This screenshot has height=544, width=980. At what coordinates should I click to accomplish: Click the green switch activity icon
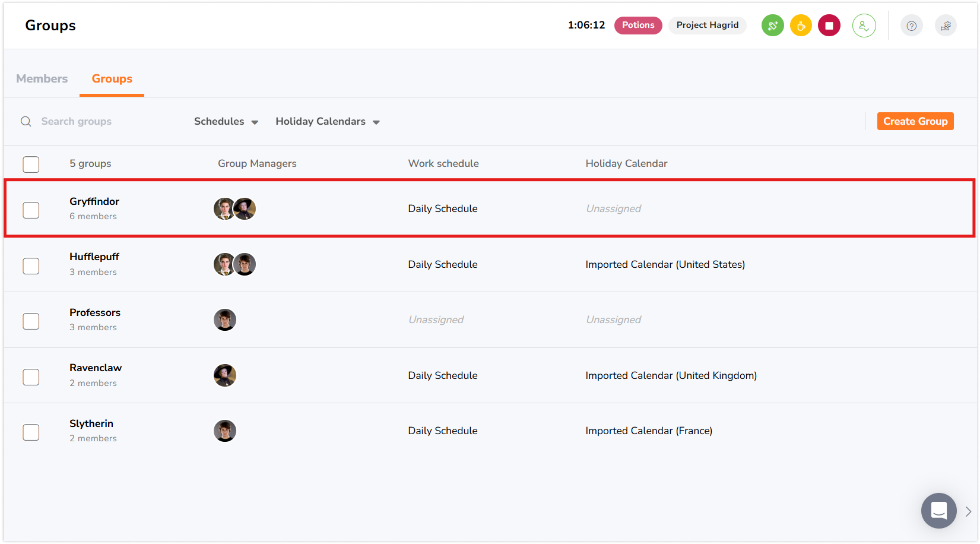[772, 26]
